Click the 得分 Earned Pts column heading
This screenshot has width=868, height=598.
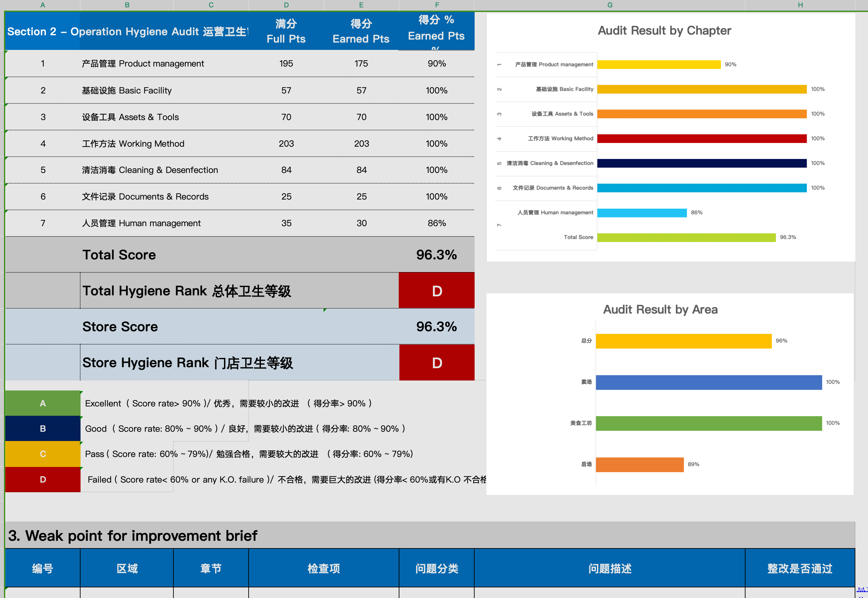point(361,32)
